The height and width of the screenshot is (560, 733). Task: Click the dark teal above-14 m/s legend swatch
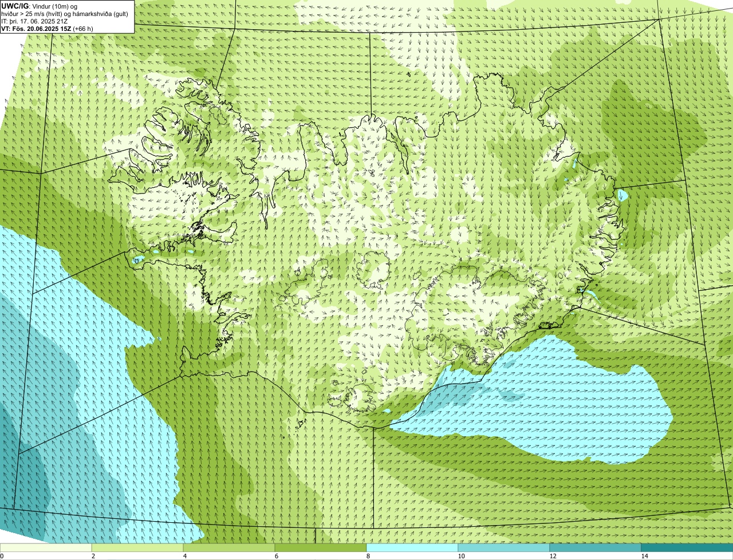(x=687, y=548)
